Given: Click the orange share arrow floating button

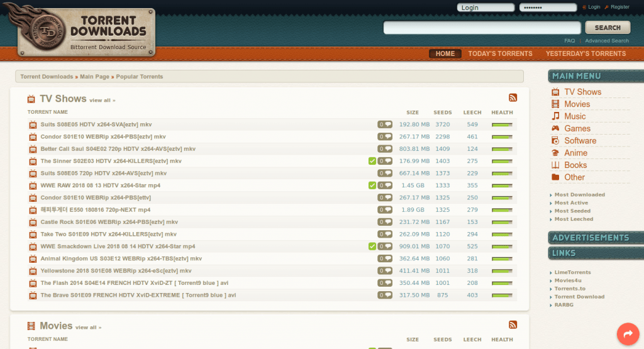Looking at the screenshot, I should point(627,335).
